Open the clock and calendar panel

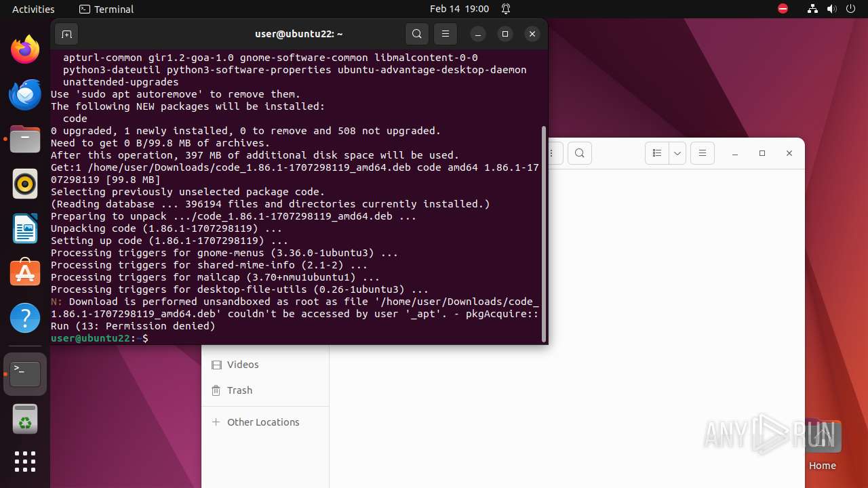[x=459, y=9]
